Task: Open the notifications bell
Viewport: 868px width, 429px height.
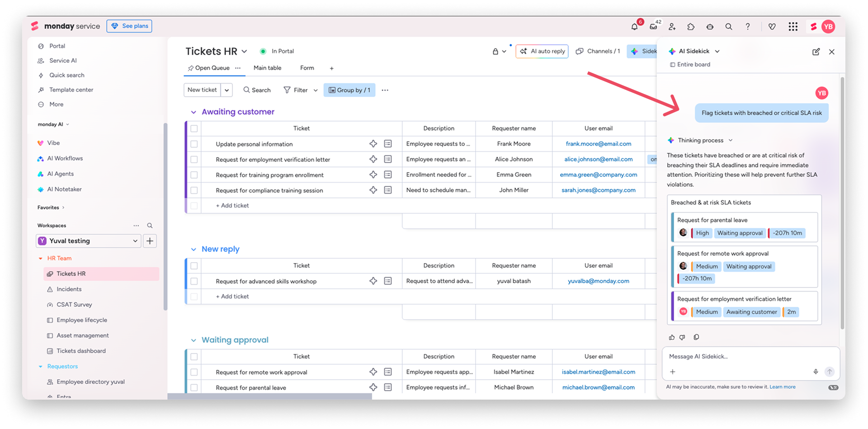Action: [x=634, y=27]
